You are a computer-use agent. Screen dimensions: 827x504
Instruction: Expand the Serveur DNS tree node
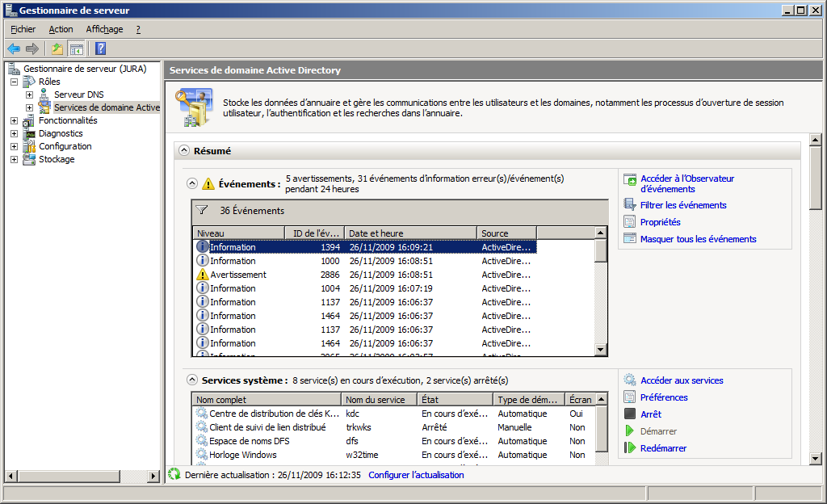(x=29, y=94)
